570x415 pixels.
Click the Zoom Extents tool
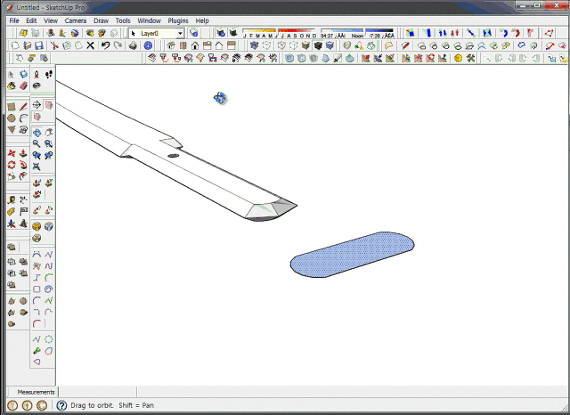37,167
